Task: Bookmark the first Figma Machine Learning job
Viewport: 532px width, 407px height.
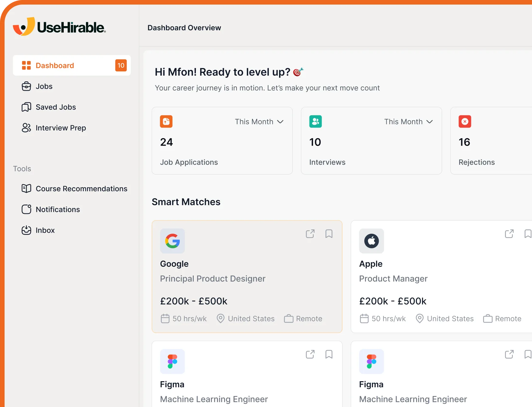Action: [x=329, y=354]
